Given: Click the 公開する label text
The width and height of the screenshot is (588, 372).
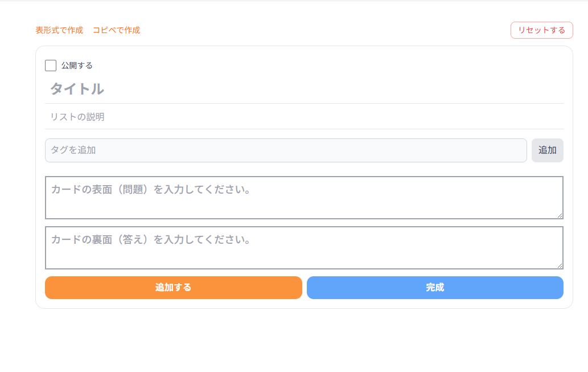Looking at the screenshot, I should (76, 65).
